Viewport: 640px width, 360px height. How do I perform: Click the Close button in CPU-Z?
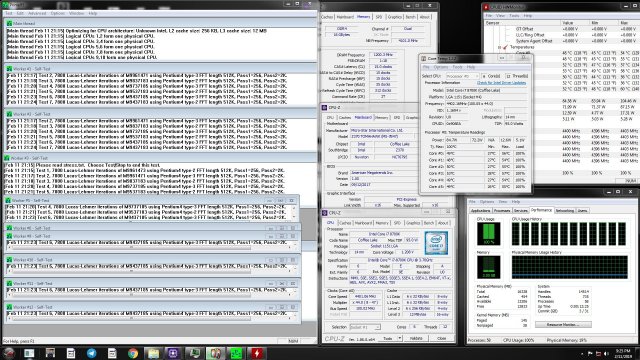point(441,338)
